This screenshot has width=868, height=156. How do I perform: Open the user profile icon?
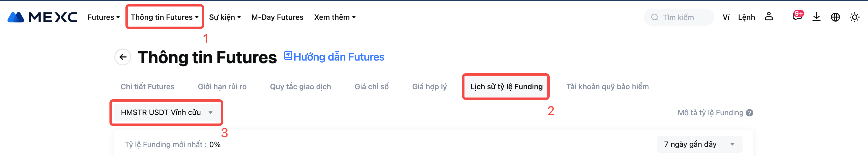click(x=769, y=17)
